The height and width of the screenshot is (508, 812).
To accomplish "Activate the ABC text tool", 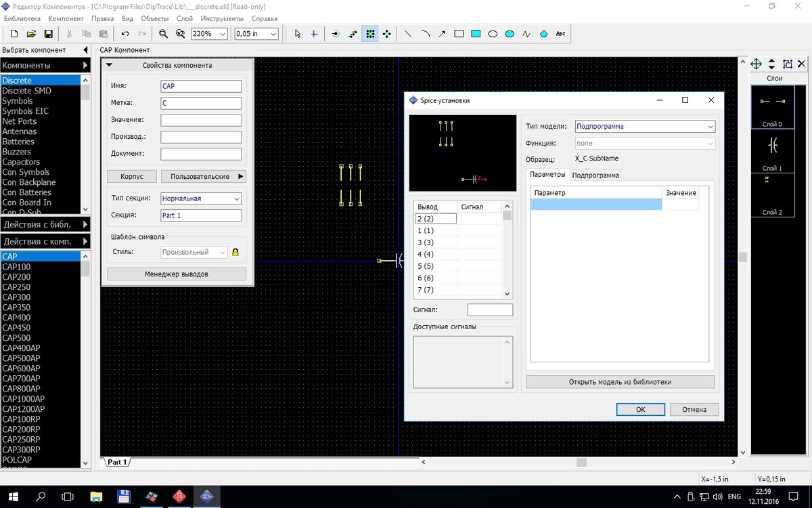I will [560, 33].
